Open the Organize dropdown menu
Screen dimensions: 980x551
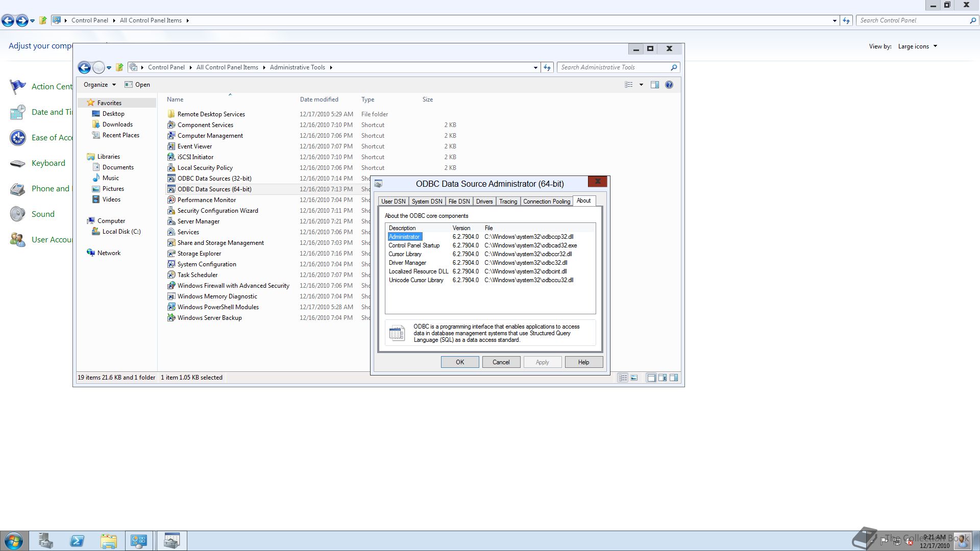[100, 85]
